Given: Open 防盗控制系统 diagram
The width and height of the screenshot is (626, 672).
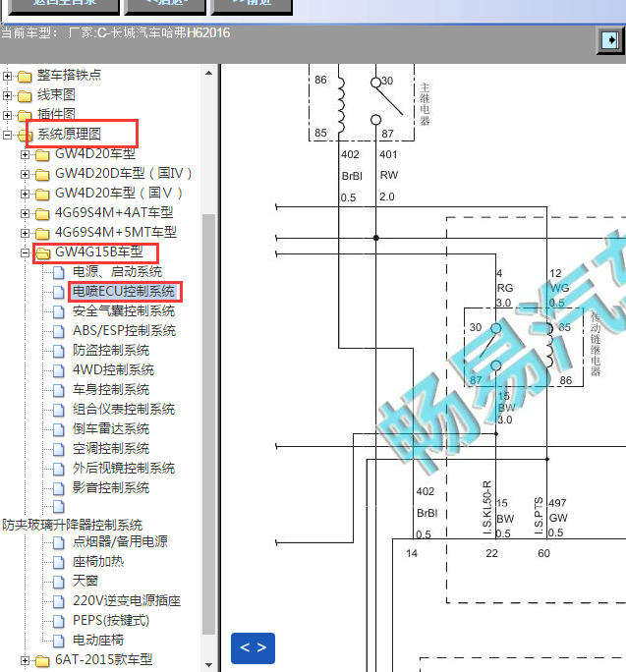Looking at the screenshot, I should point(111,351).
